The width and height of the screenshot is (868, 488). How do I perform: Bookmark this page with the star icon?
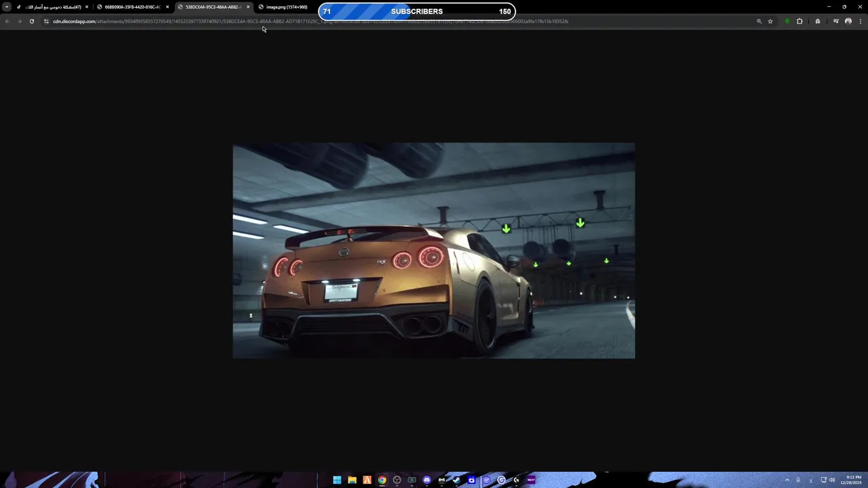pyautogui.click(x=770, y=21)
